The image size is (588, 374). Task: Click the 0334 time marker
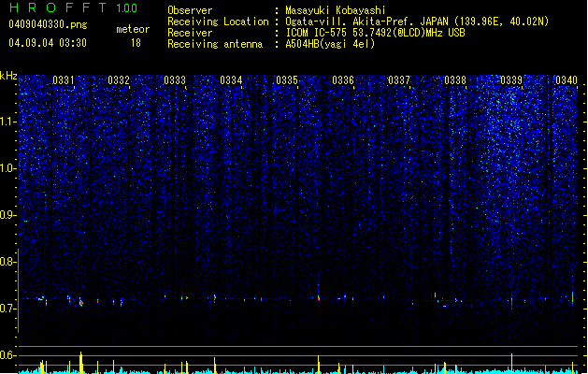pos(231,80)
